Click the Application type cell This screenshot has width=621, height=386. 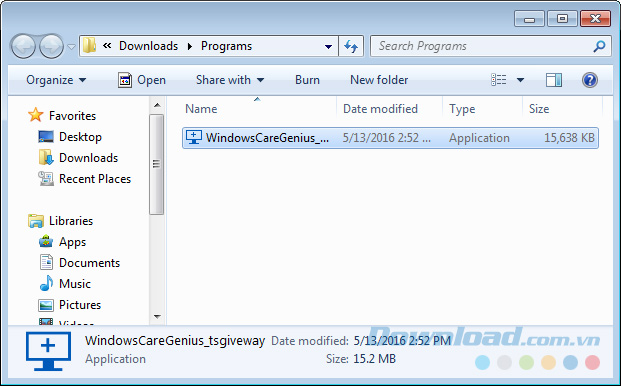[479, 138]
